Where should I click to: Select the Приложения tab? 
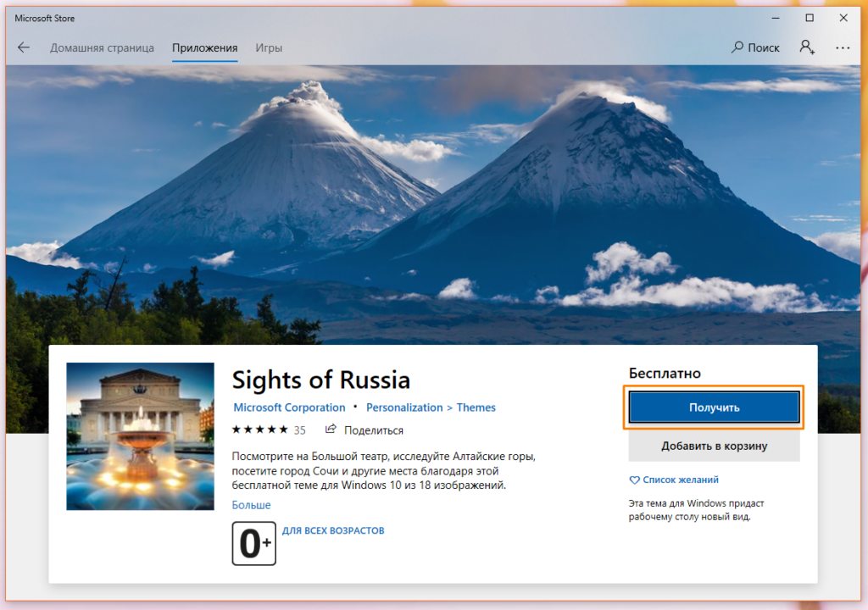tap(204, 47)
